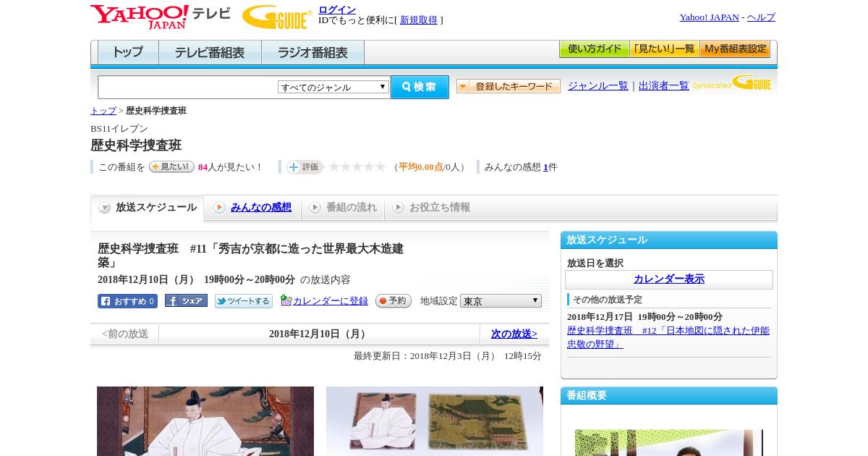This screenshot has width=868, height=456.
Task: Click the ログイン link
Action: pyautogui.click(x=337, y=9)
